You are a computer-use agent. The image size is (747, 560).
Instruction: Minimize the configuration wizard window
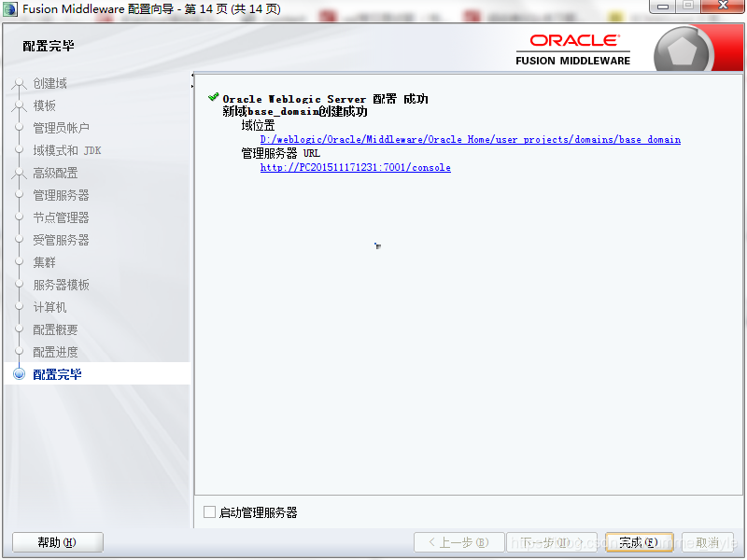click(663, 7)
